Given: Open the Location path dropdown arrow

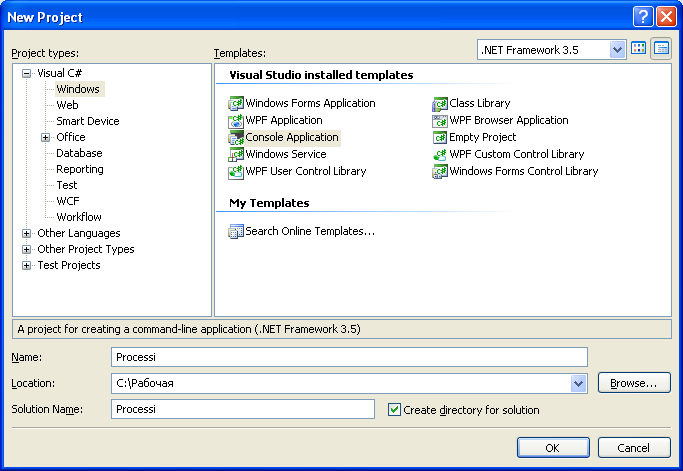Looking at the screenshot, I should 578,383.
